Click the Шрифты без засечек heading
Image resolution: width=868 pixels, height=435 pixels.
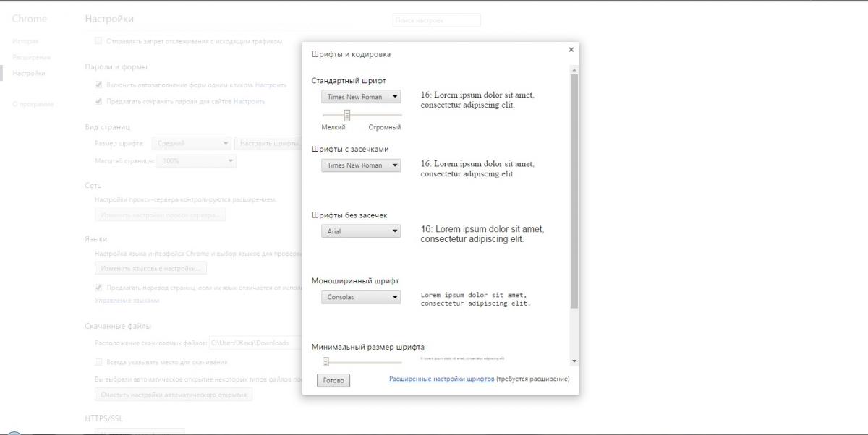pyautogui.click(x=349, y=215)
